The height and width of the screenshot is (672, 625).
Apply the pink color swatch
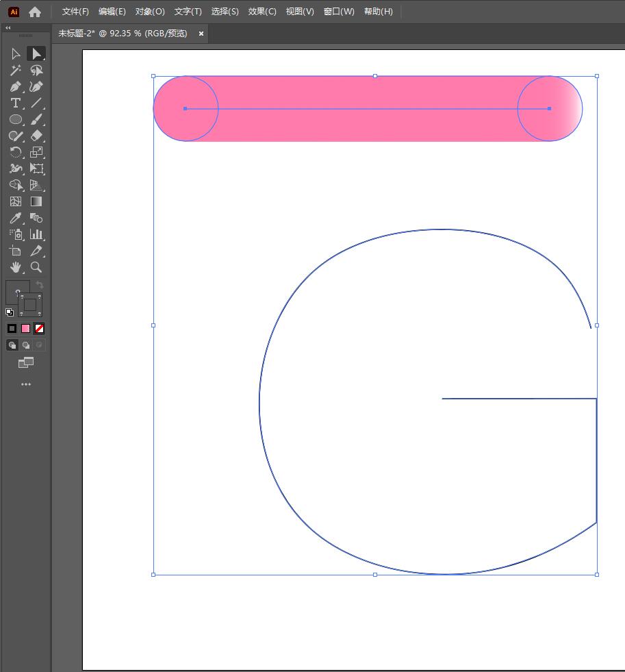pyautogui.click(x=26, y=329)
